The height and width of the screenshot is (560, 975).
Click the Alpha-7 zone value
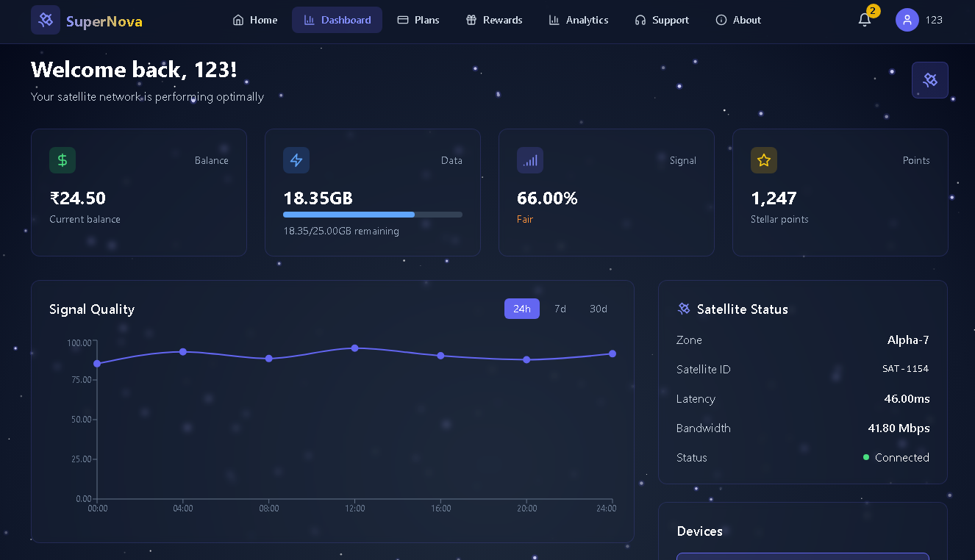coord(908,340)
